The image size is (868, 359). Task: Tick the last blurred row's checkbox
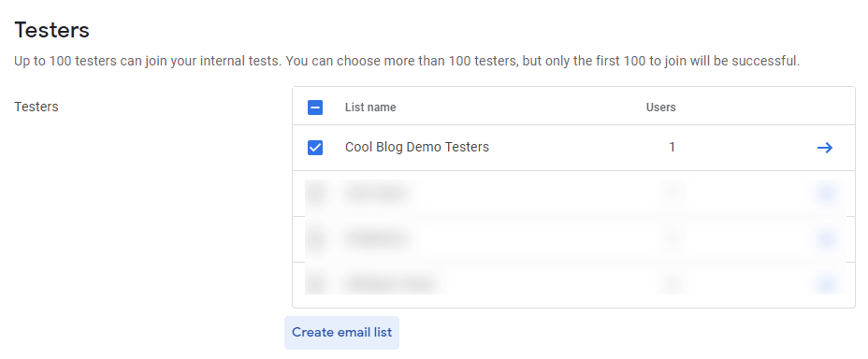tap(315, 284)
